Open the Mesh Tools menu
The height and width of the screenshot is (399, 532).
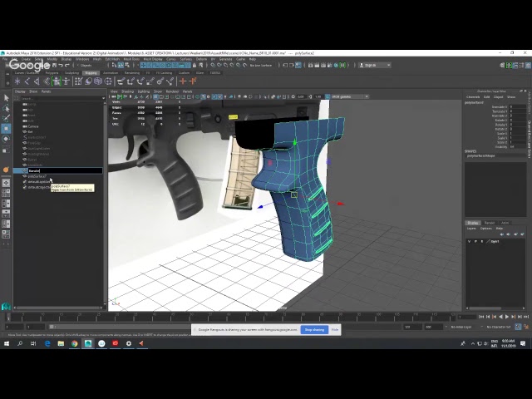pos(131,59)
